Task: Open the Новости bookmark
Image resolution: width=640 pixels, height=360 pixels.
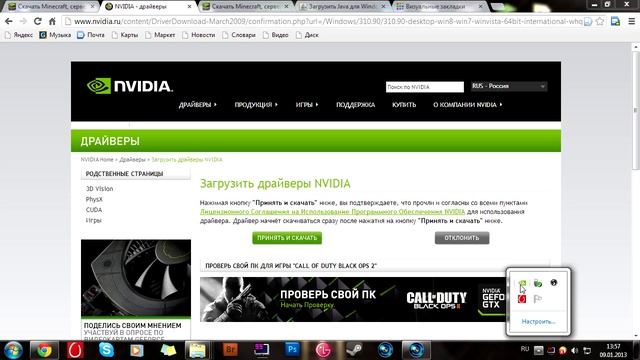Action: click(x=199, y=35)
